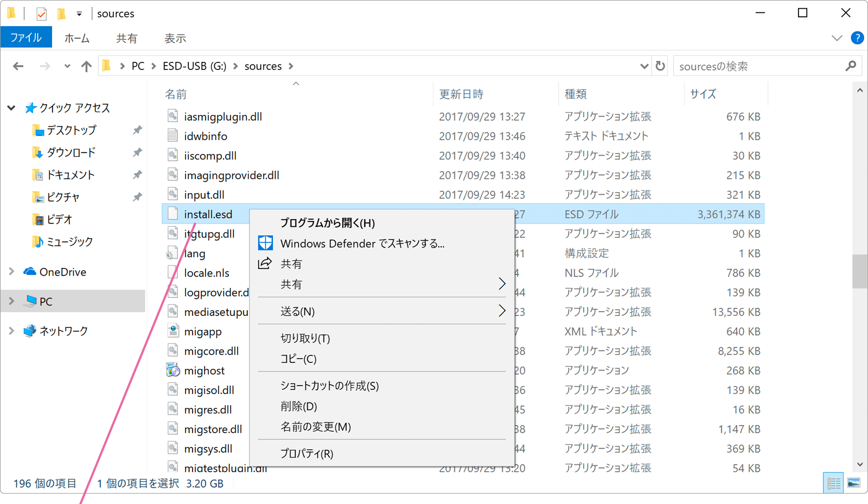
Task: Click the OneDrive cloud icon
Action: coord(30,271)
